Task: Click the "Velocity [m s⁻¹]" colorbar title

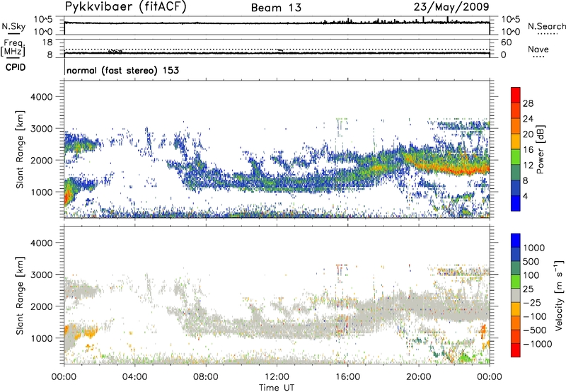Action: (559, 295)
